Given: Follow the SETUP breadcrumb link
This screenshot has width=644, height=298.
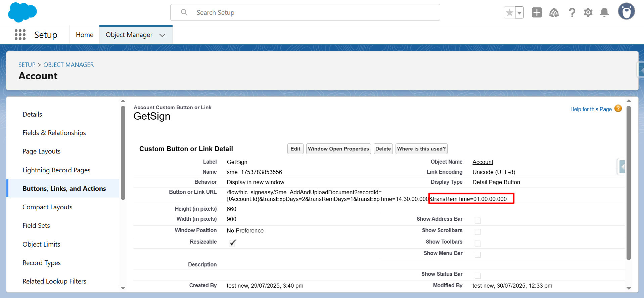Looking at the screenshot, I should (x=27, y=65).
